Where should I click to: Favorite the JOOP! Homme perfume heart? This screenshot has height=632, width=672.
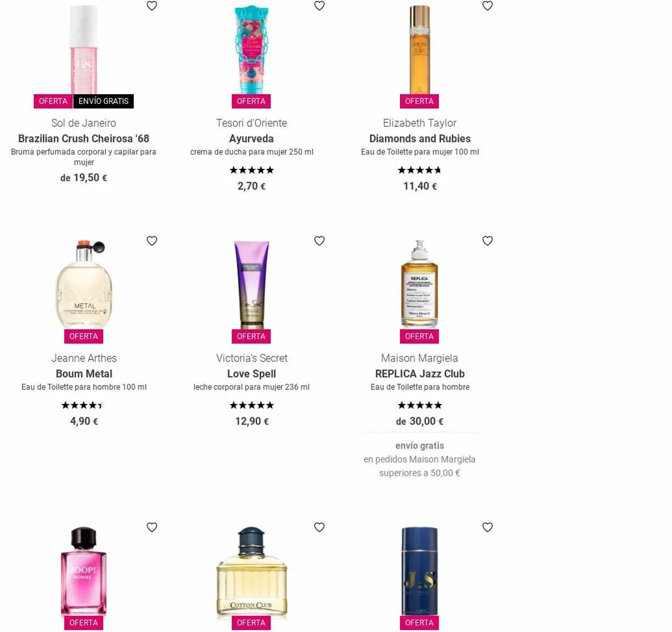point(152,528)
